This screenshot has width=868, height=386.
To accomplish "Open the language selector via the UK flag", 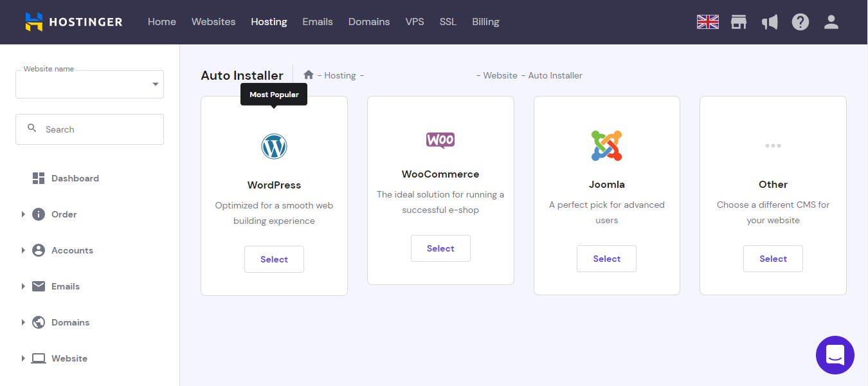I will click(707, 21).
